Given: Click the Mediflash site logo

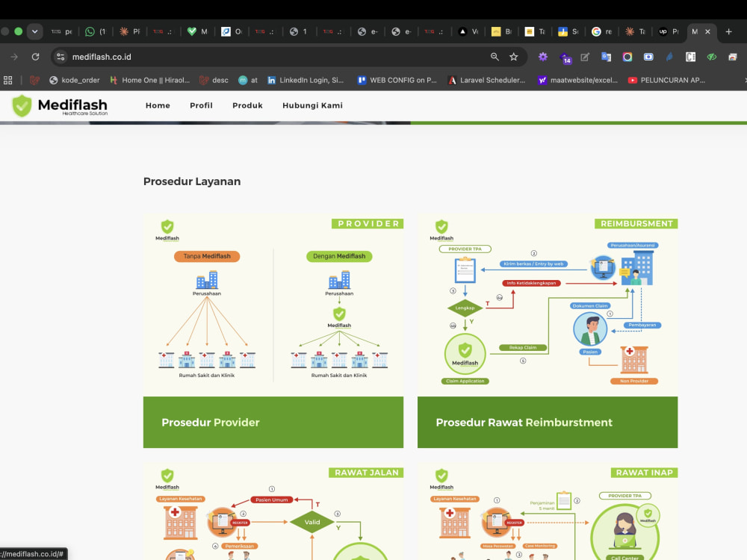Looking at the screenshot, I should tap(60, 106).
